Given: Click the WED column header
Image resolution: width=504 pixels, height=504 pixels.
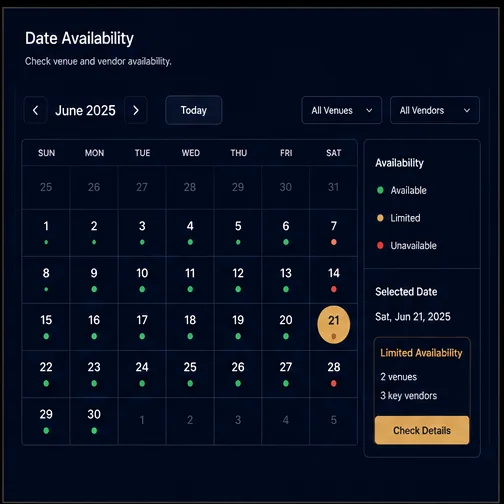Looking at the screenshot, I should tap(191, 153).
